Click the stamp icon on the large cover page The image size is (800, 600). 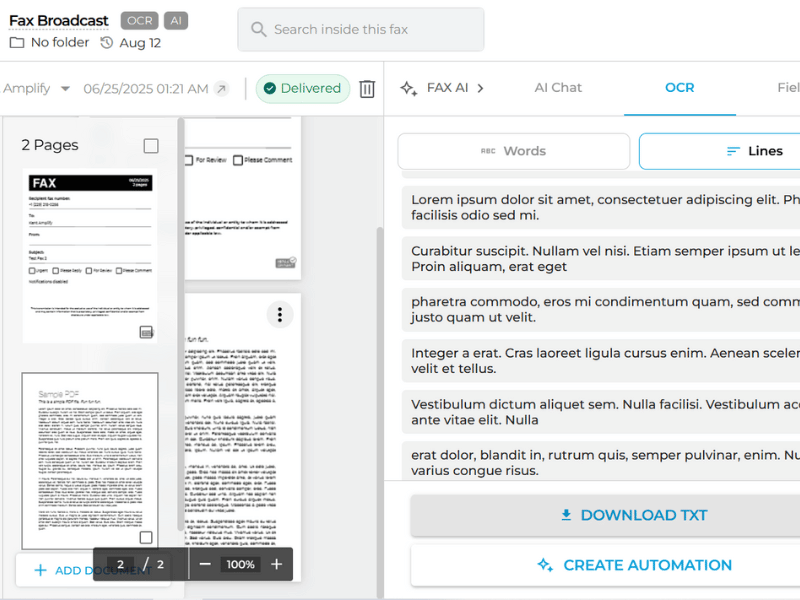click(286, 263)
